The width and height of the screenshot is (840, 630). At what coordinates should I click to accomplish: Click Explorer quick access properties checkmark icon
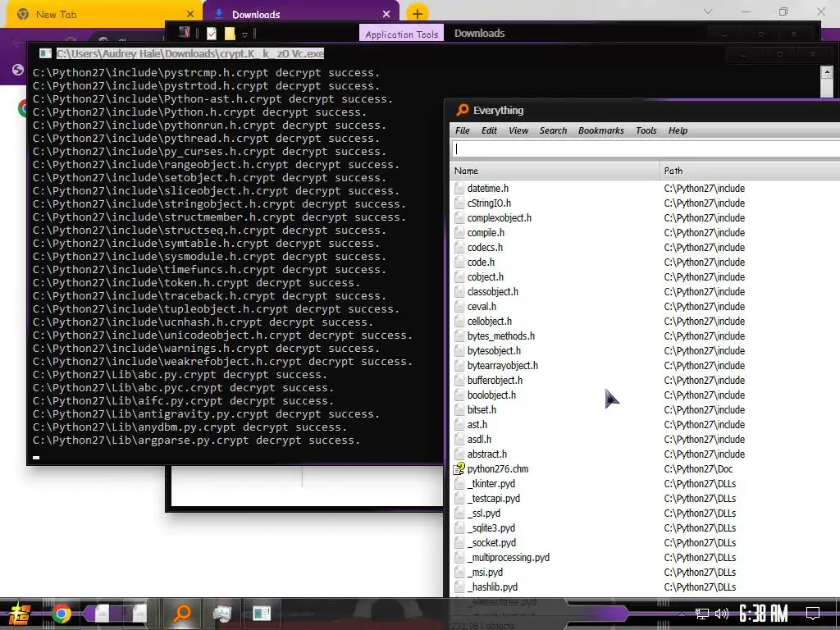(212, 33)
